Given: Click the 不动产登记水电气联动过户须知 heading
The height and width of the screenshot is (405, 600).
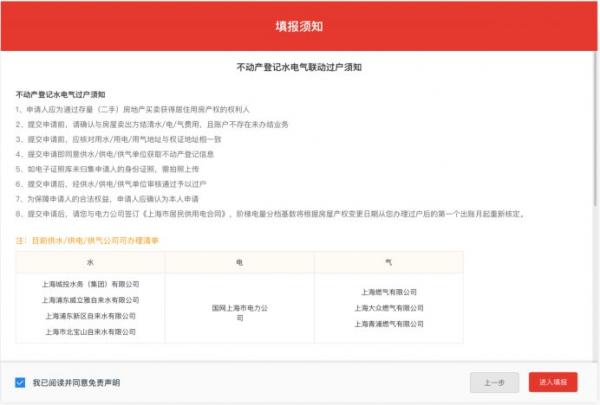Looking at the screenshot, I should (x=299, y=67).
